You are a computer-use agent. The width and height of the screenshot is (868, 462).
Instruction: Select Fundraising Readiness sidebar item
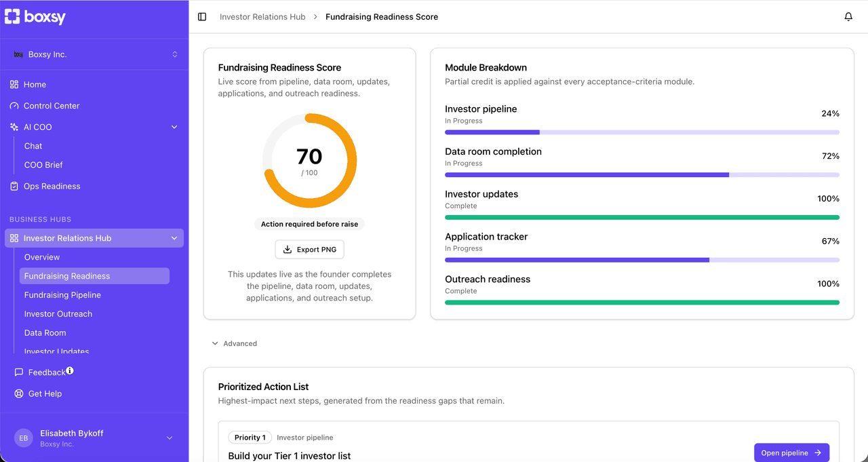[95, 276]
